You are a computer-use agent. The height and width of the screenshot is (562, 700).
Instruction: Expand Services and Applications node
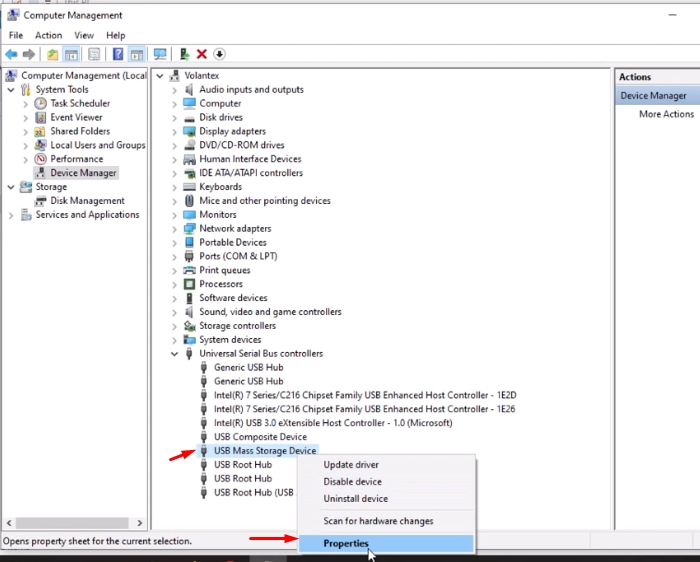coord(11,215)
